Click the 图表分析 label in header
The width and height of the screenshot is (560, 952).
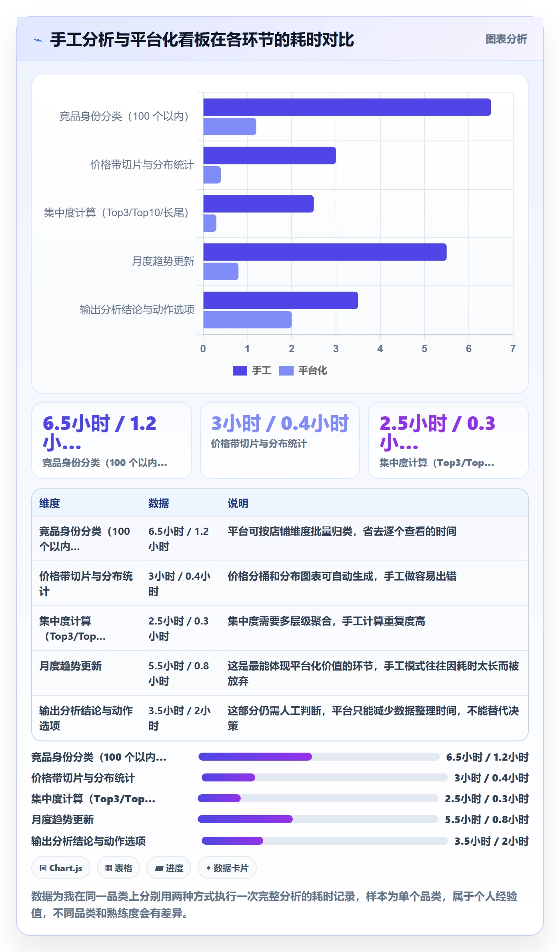(506, 39)
